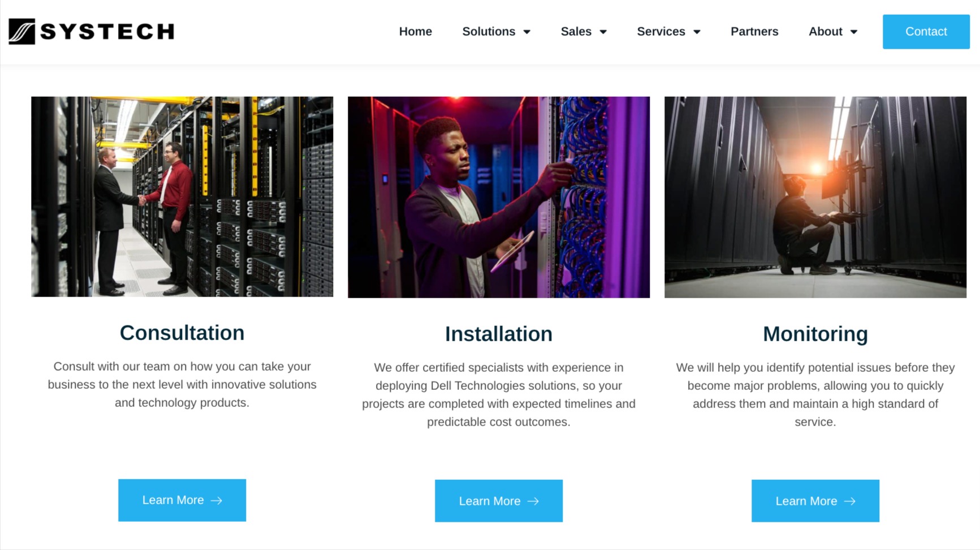Click the SYSTECH wordmark text
This screenshot has height=550, width=980.
point(107,32)
